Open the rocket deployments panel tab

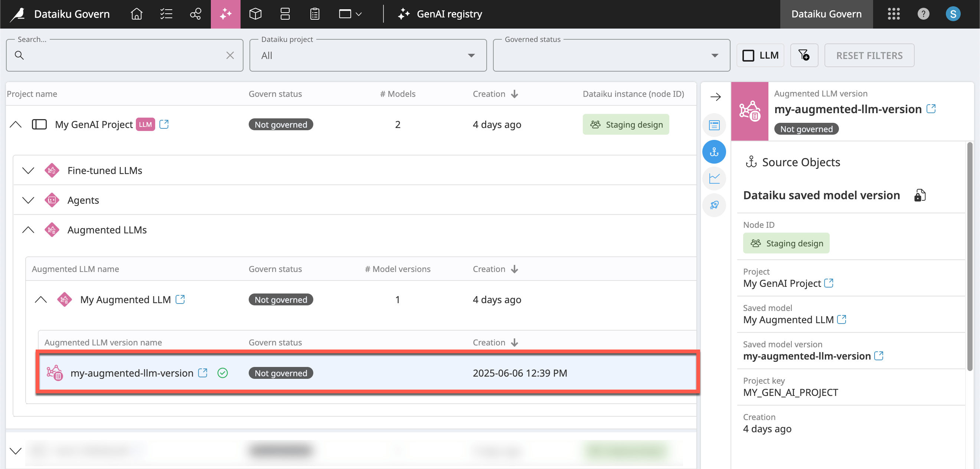[714, 205]
